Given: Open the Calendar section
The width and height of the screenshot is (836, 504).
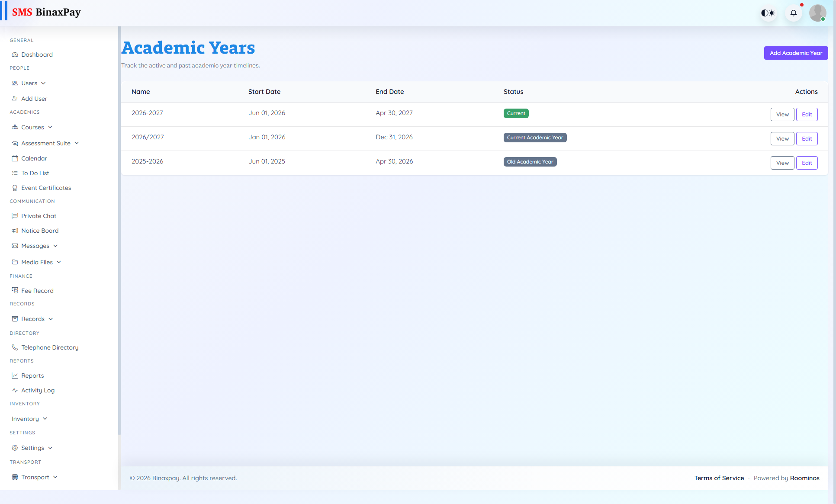Looking at the screenshot, I should click(34, 158).
